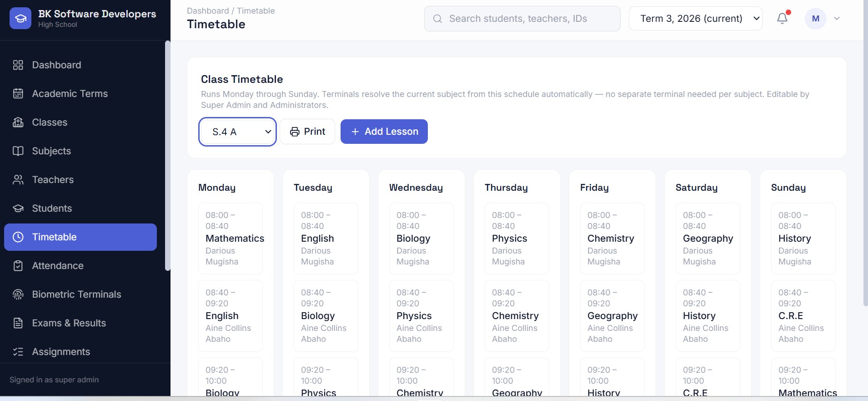Click the Timetable clock icon

18,237
